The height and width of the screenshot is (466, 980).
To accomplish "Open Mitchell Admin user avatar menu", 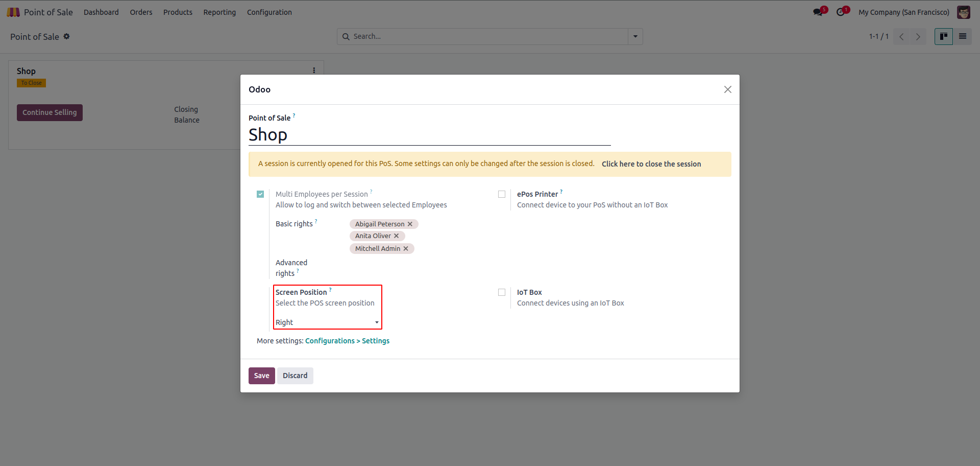I will coord(964,12).
